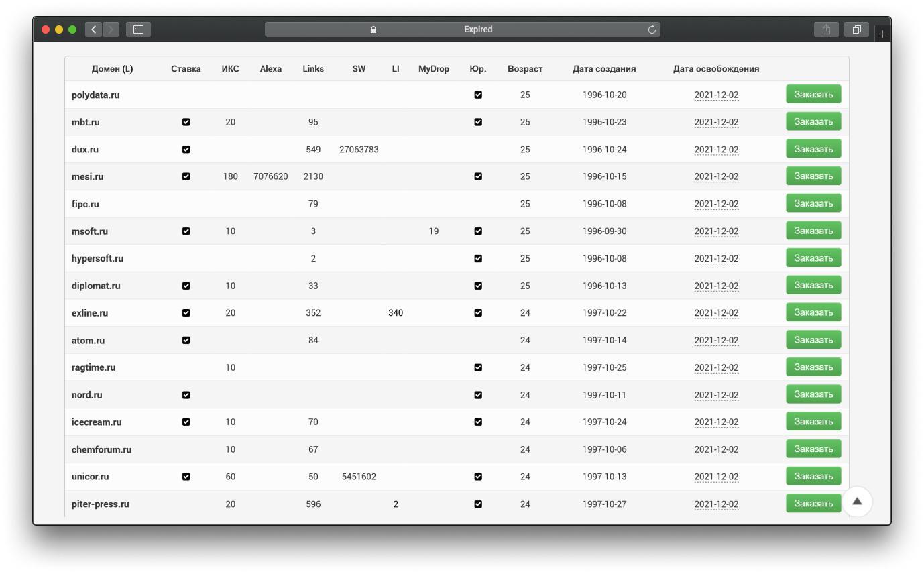Sort by SW column header
This screenshot has width=924, height=574.
coord(359,69)
